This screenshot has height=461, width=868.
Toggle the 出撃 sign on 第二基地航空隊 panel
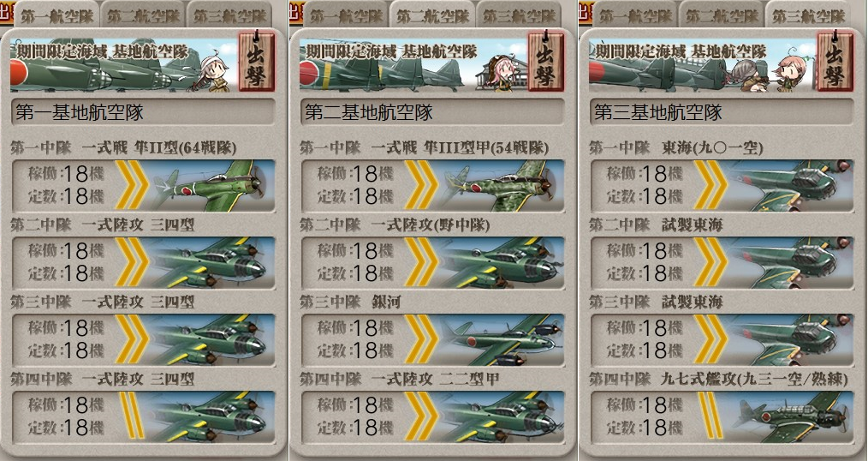(x=546, y=61)
